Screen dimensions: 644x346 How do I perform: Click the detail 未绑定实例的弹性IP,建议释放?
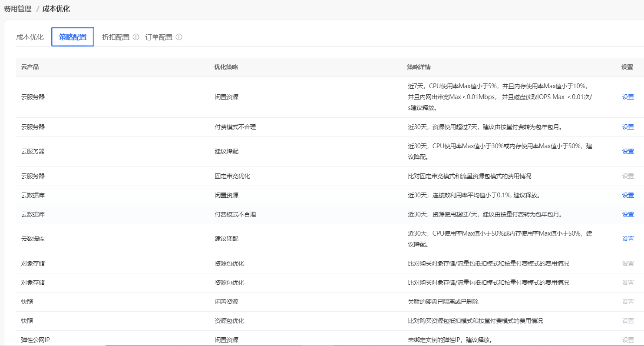450,340
